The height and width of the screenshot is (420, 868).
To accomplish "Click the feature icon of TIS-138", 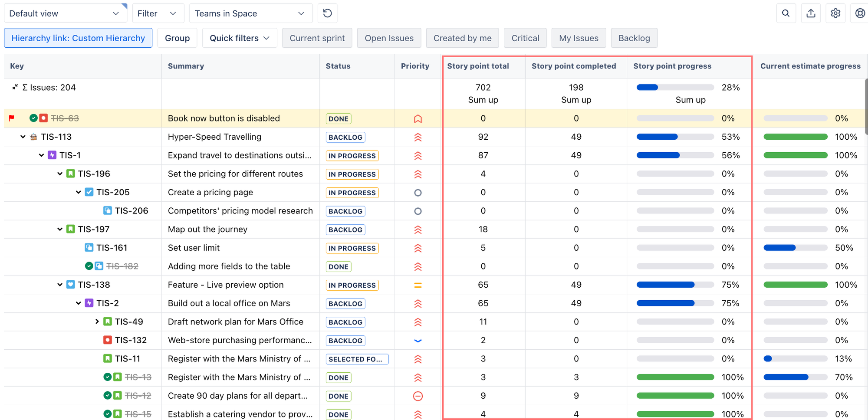I will (x=71, y=285).
